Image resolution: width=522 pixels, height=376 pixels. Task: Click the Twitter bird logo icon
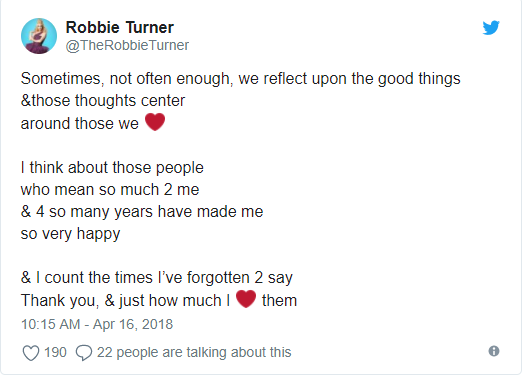click(x=491, y=28)
